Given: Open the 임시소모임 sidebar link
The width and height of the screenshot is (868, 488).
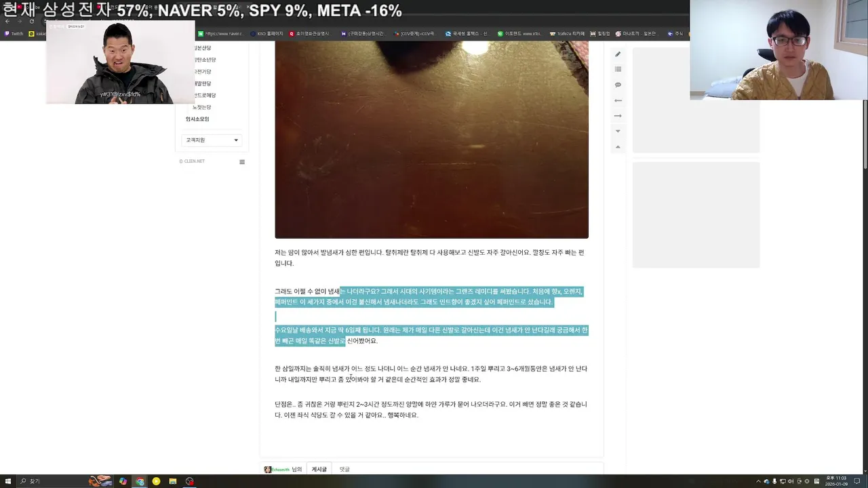Looking at the screenshot, I should [x=197, y=119].
